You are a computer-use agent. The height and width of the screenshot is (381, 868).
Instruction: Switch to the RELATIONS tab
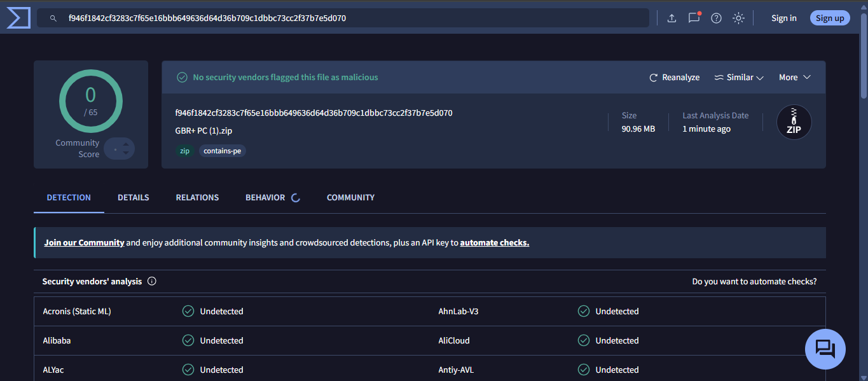click(x=197, y=197)
